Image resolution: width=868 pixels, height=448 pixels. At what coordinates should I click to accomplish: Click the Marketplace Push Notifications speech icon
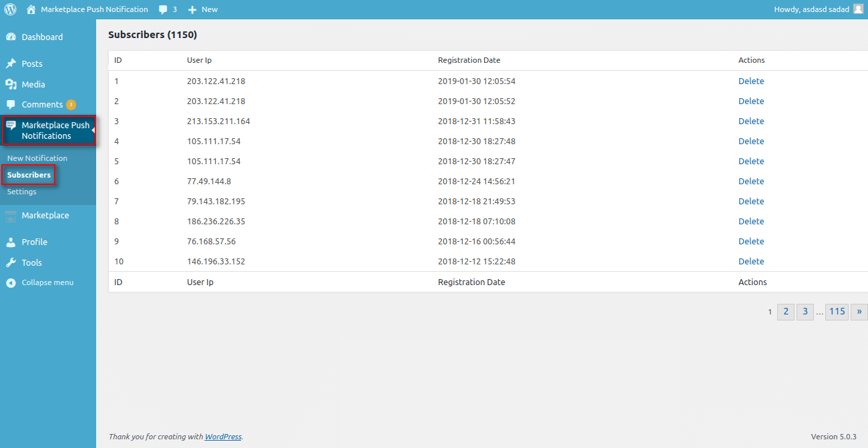coord(12,124)
